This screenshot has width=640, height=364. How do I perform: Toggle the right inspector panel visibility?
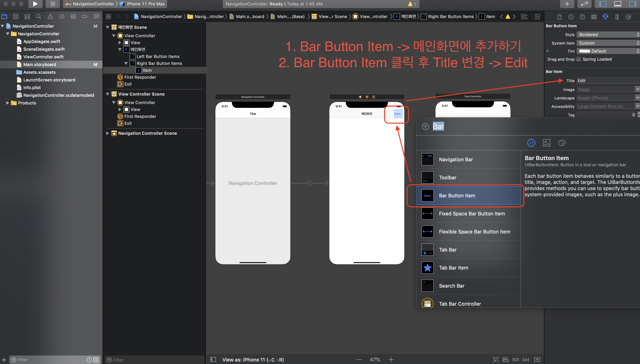[633, 4]
